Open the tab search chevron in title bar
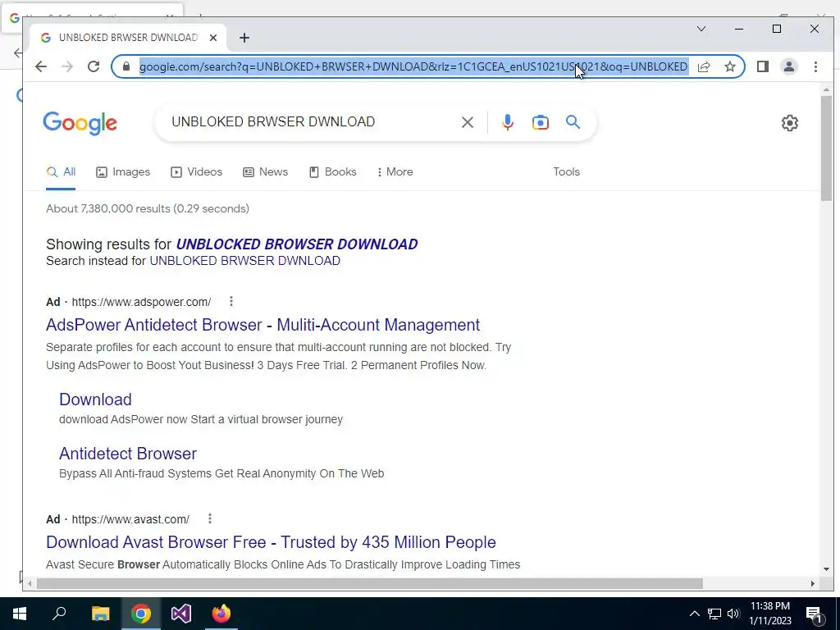 pos(701,29)
